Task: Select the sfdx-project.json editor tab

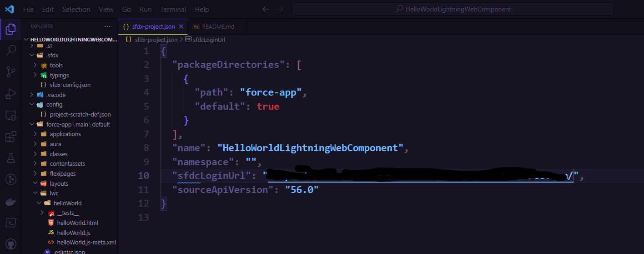Action: click(x=153, y=27)
